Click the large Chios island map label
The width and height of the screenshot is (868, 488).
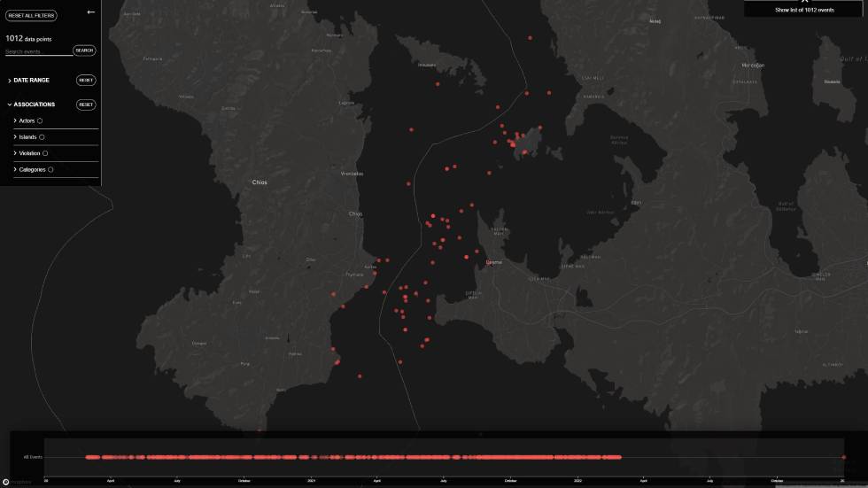click(259, 182)
